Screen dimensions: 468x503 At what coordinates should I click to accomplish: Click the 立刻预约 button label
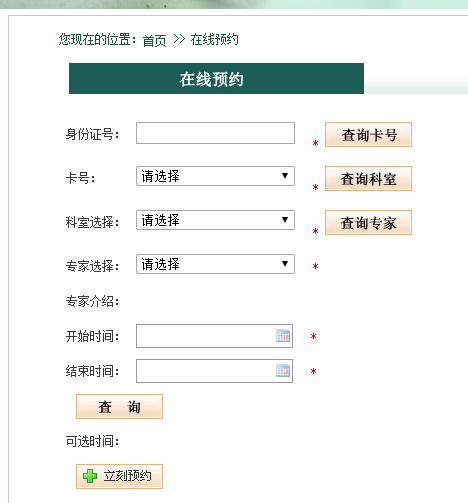pyautogui.click(x=127, y=476)
